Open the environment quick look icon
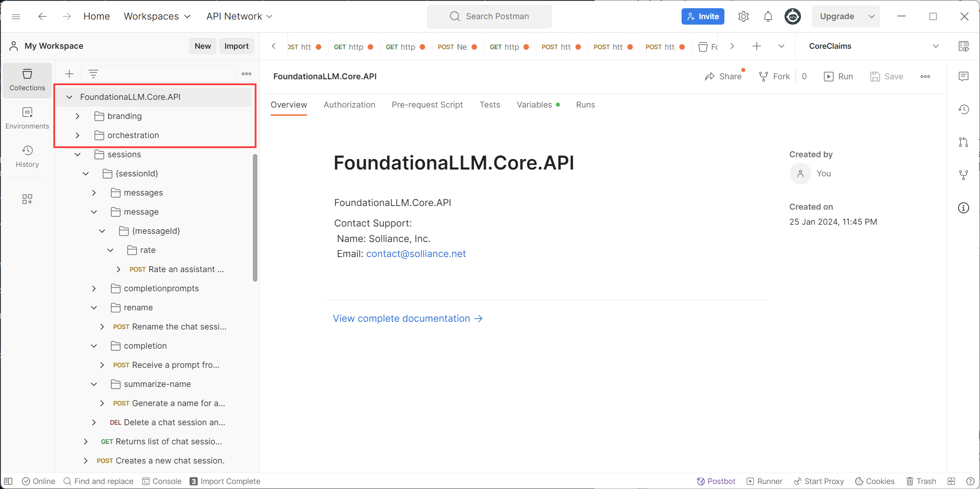This screenshot has height=489, width=980. (x=964, y=46)
